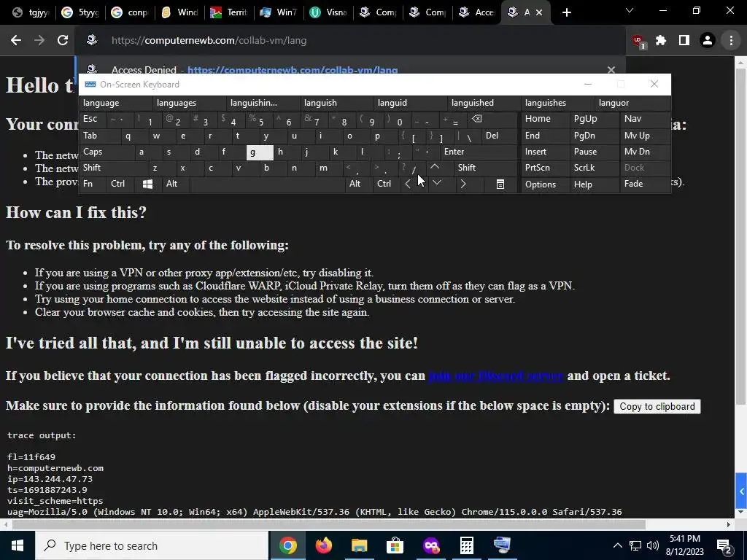Pick the 'languish' word suggestion
747x560 pixels.
337,103
